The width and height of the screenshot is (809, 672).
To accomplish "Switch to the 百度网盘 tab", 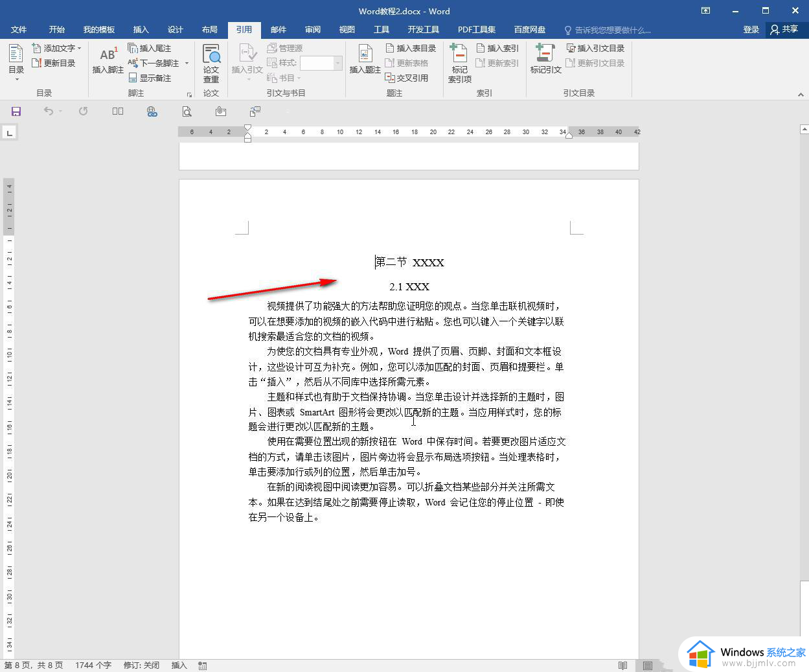I will (530, 30).
